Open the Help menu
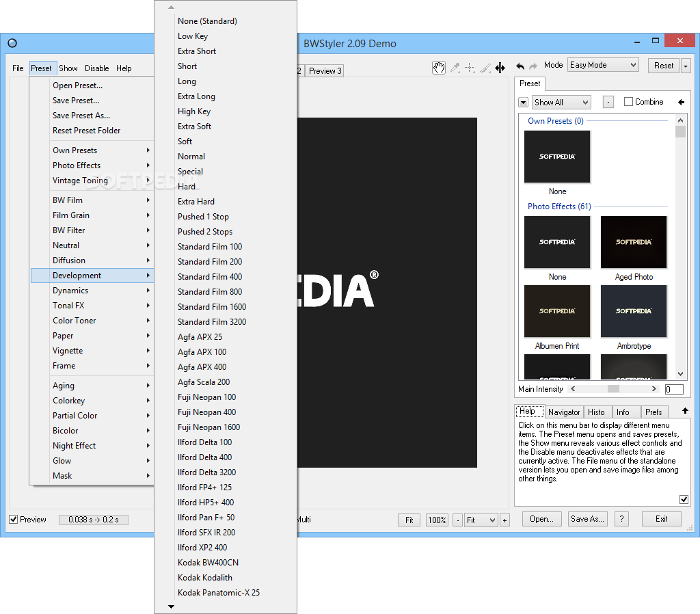This screenshot has width=700, height=614. click(x=124, y=68)
